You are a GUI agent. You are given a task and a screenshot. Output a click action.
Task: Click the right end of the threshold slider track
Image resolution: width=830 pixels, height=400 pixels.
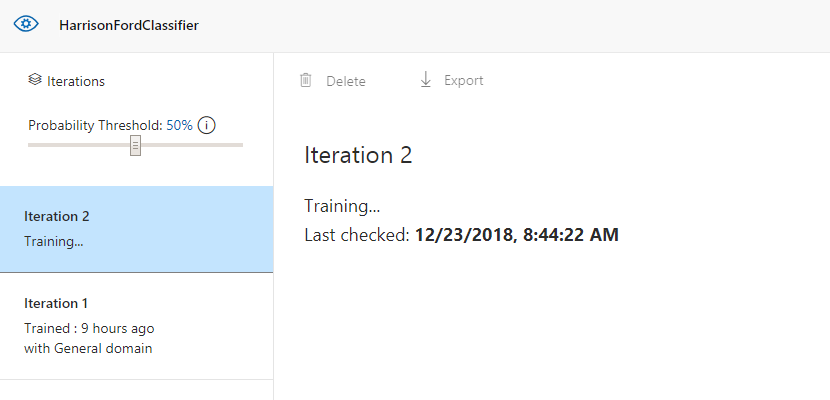pos(240,146)
